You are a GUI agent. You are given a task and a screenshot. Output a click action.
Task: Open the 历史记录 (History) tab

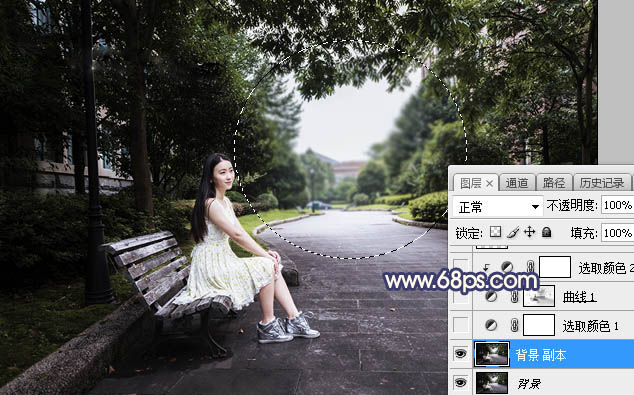(x=602, y=183)
